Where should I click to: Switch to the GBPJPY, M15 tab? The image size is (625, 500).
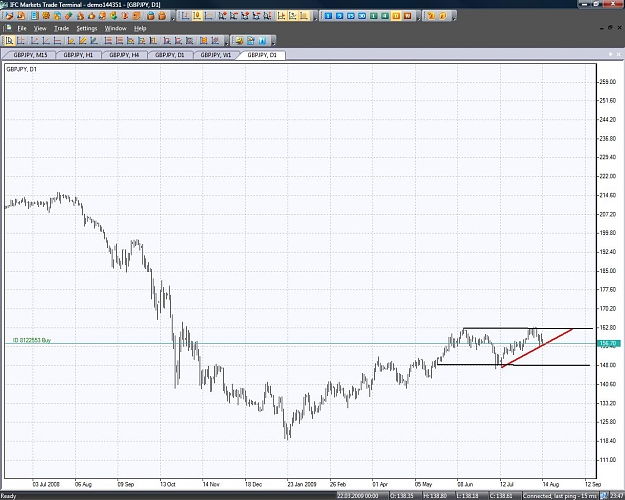30,55
